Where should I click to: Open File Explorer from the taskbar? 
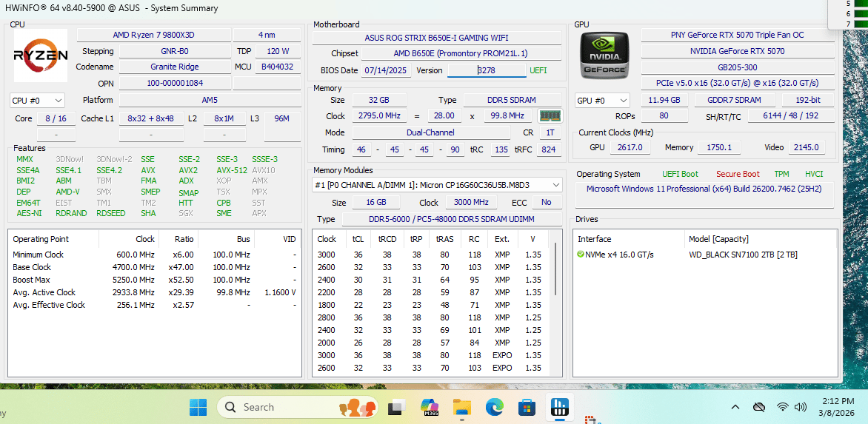[x=461, y=408]
